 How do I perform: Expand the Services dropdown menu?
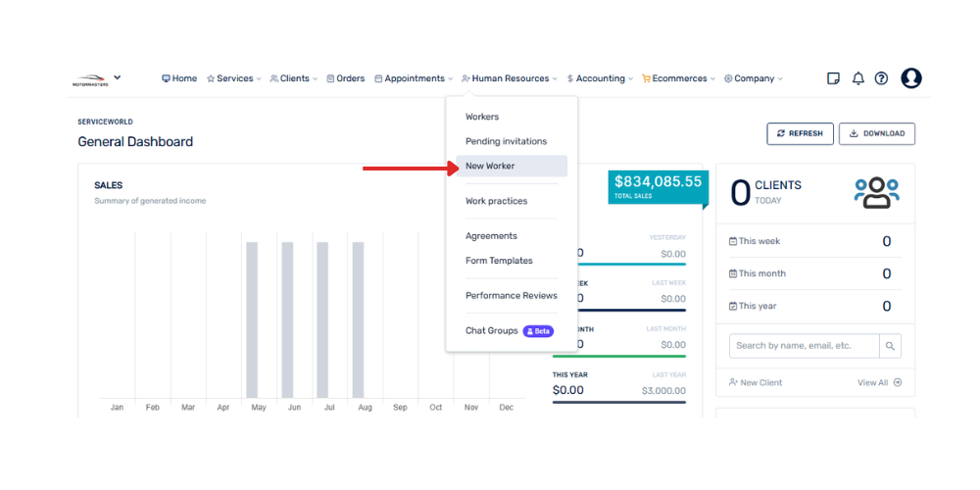[234, 78]
